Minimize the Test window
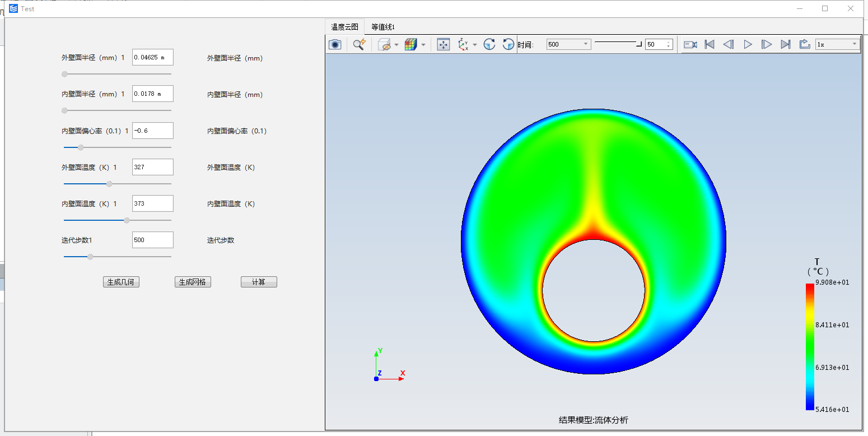The image size is (868, 436). point(800,8)
